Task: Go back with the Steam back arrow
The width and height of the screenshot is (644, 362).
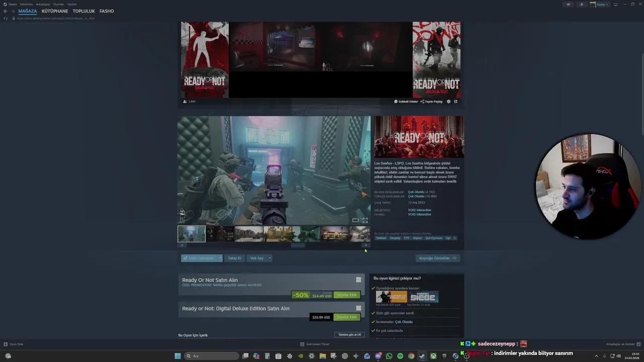Action: coord(5,11)
